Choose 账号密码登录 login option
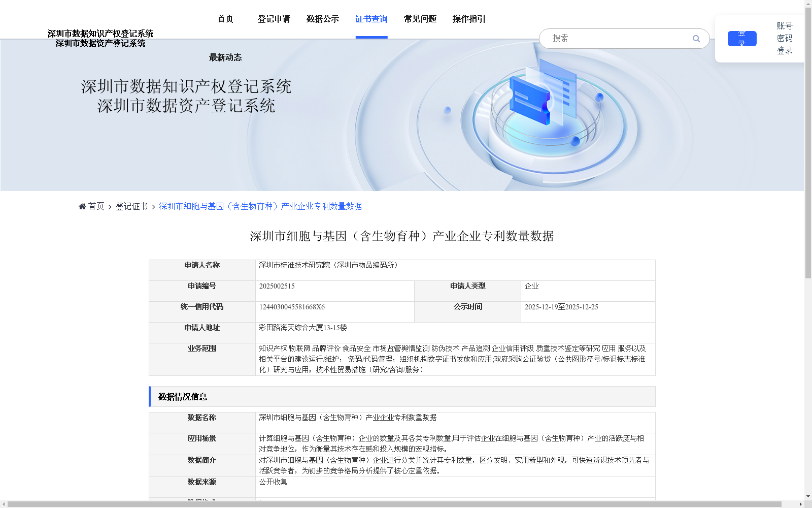This screenshot has height=508, width=812. coord(785,38)
